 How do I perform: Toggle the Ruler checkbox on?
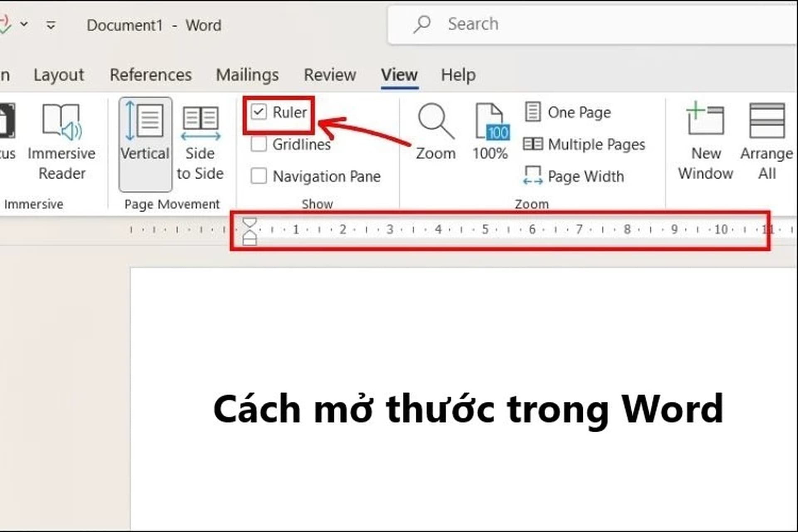point(258,112)
